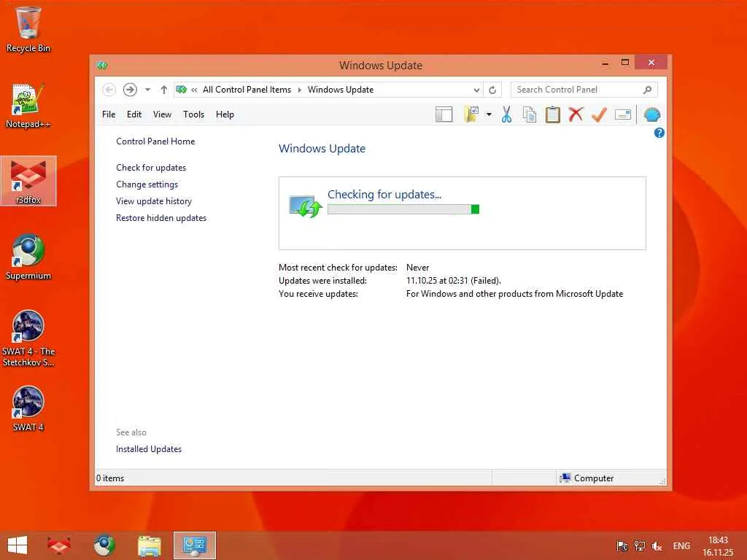Click the muted volume tray icon
This screenshot has width=747, height=560.
(x=657, y=546)
